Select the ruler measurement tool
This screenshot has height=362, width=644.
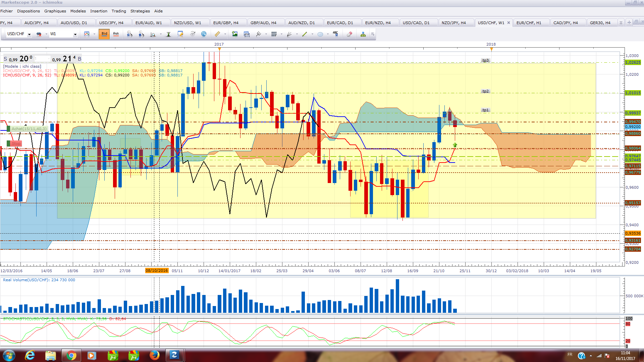click(x=217, y=34)
